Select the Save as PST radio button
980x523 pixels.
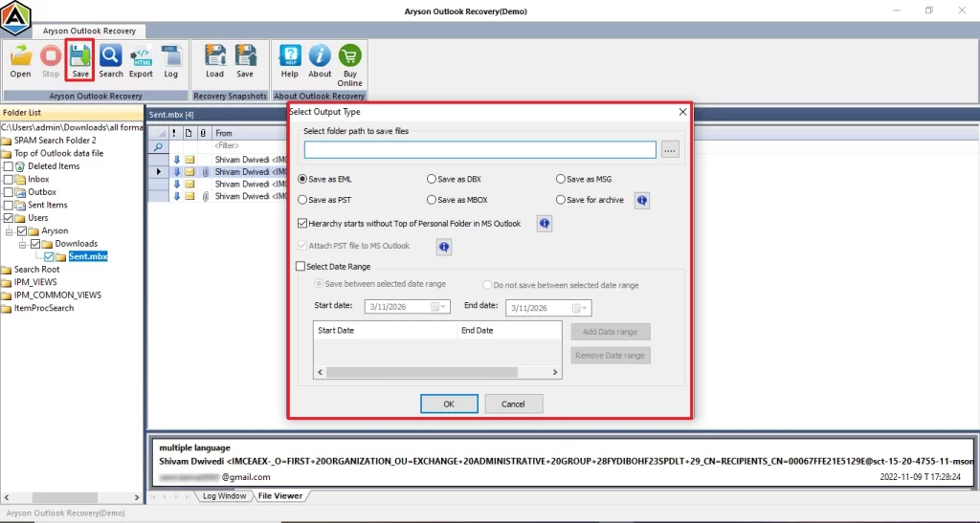tap(303, 200)
